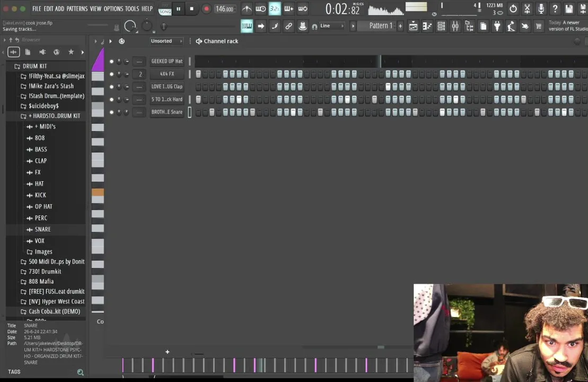Open the TOOLS menu

click(132, 8)
